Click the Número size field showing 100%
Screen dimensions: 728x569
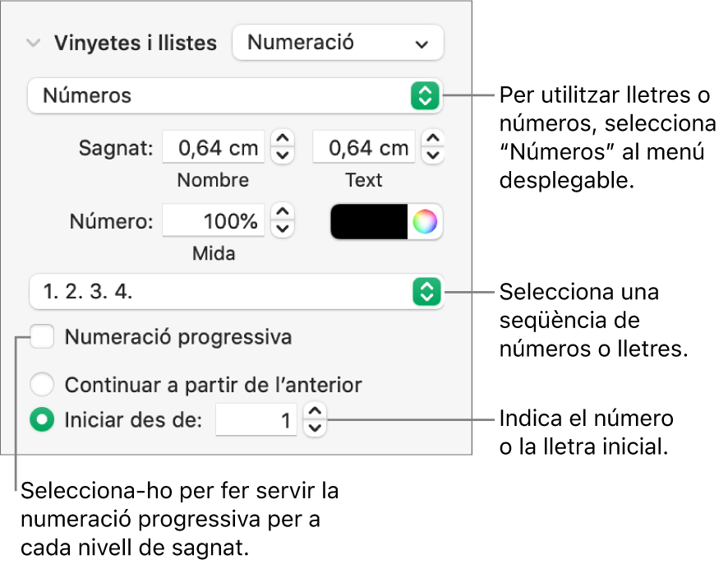tap(214, 222)
